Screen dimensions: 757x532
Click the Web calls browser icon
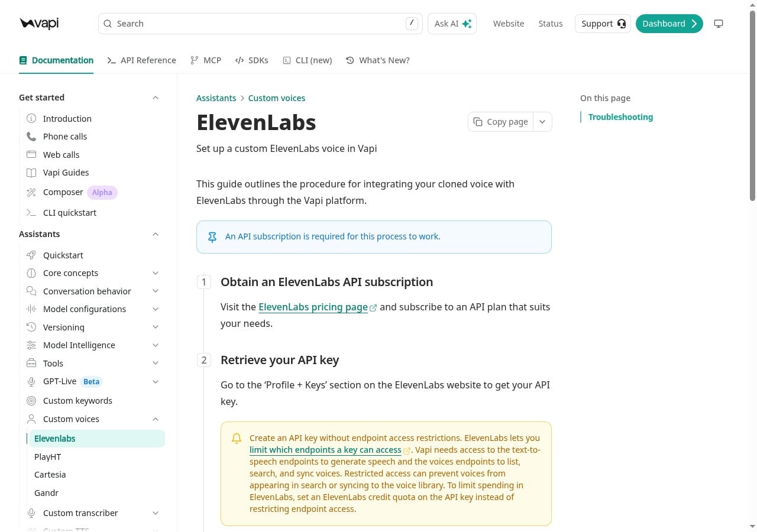coord(31,154)
